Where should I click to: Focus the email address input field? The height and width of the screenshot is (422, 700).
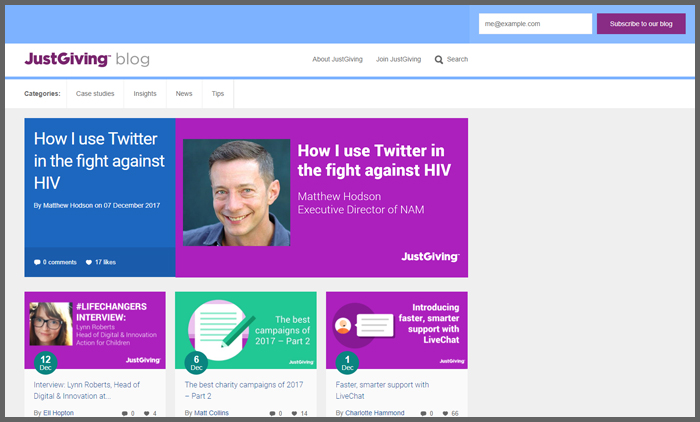coord(535,24)
